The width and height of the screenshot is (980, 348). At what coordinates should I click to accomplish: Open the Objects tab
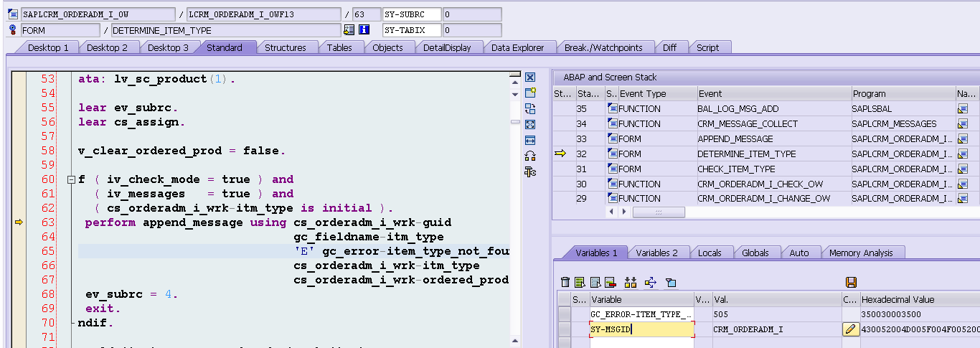click(x=387, y=47)
